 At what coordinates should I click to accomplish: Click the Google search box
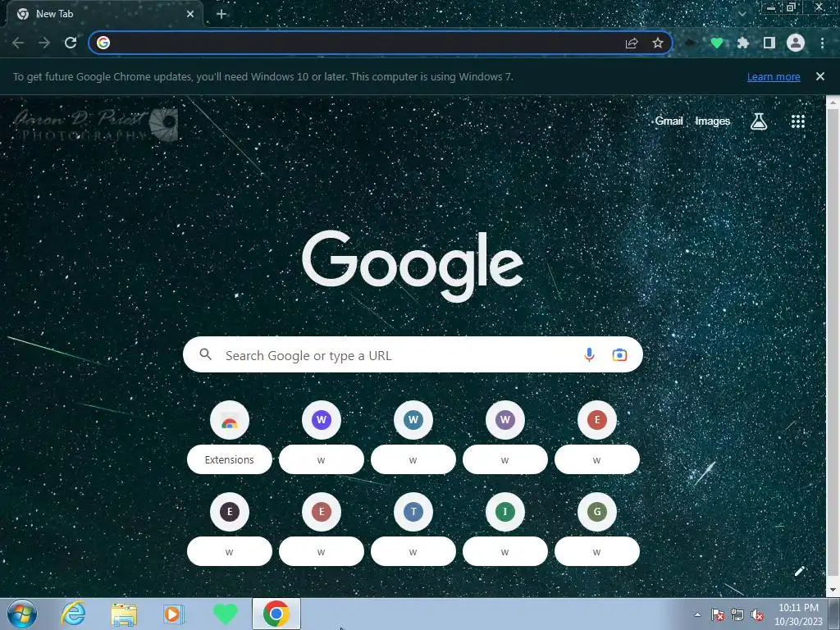click(x=413, y=354)
